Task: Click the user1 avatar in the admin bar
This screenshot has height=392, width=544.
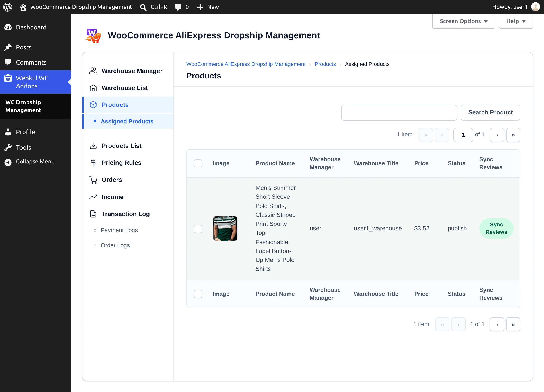Action: (535, 7)
